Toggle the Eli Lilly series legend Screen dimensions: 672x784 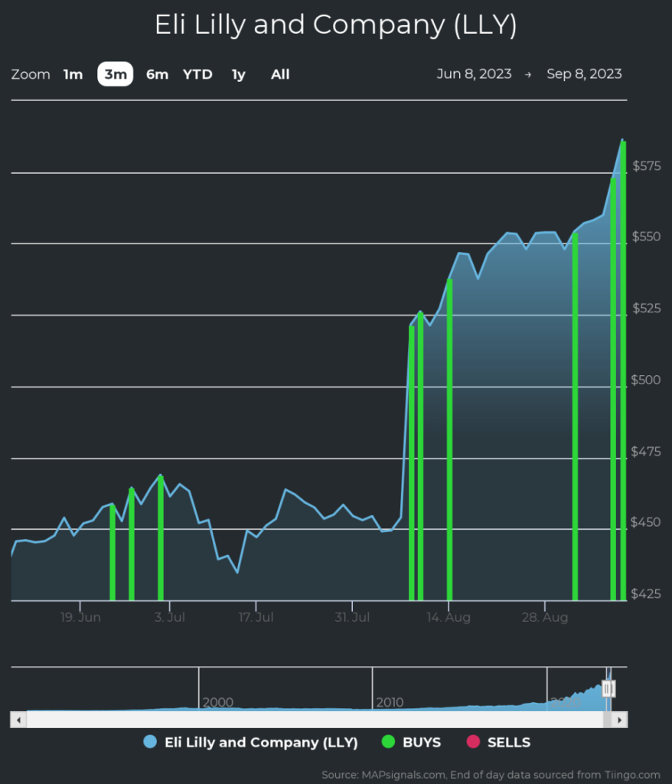(261, 742)
